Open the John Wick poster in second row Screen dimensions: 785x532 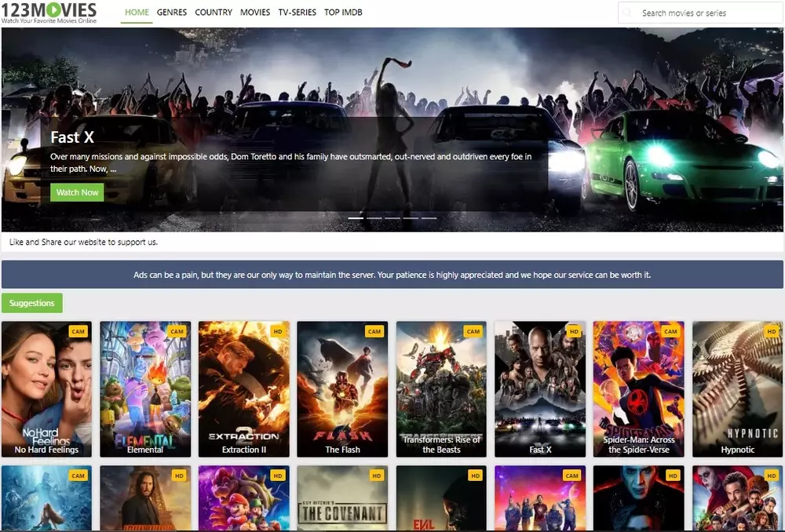[x=145, y=498]
